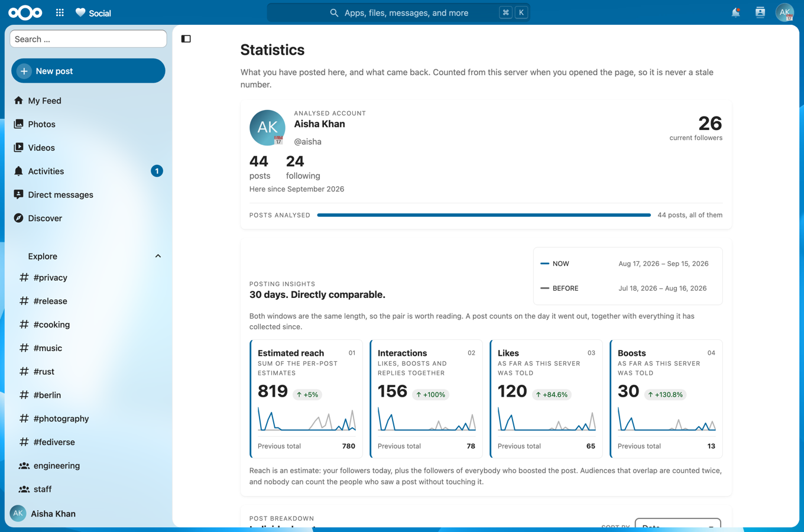Open the notifications bell

tap(735, 12)
